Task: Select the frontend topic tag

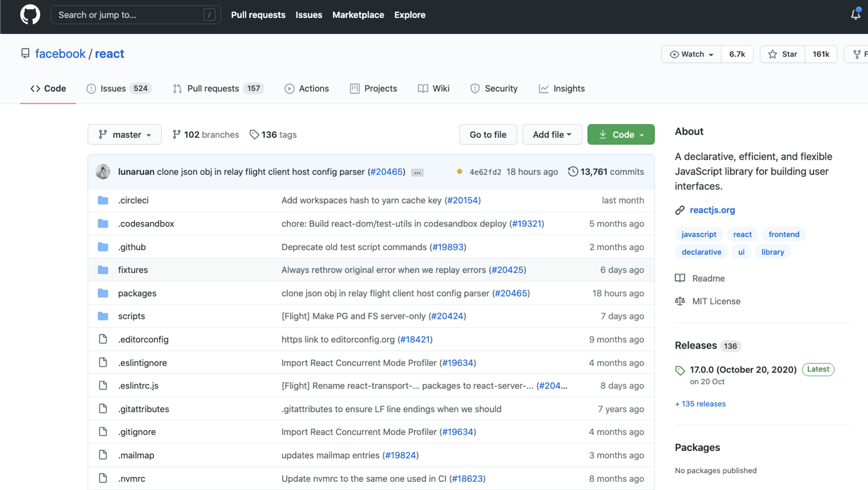Action: point(784,234)
